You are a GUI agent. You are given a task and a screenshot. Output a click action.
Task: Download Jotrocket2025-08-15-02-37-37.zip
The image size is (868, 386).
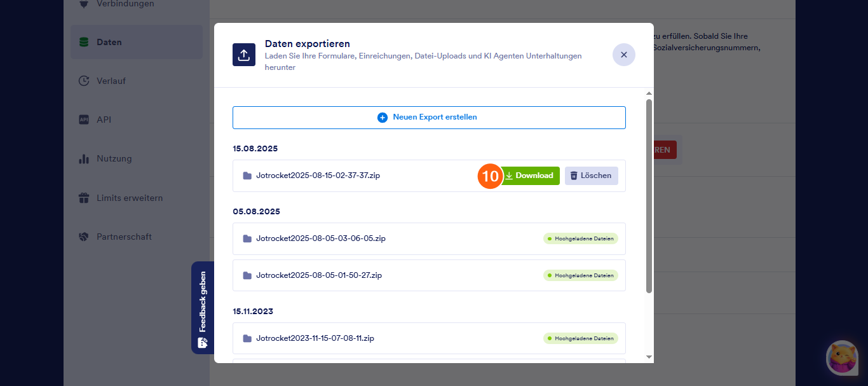point(531,176)
